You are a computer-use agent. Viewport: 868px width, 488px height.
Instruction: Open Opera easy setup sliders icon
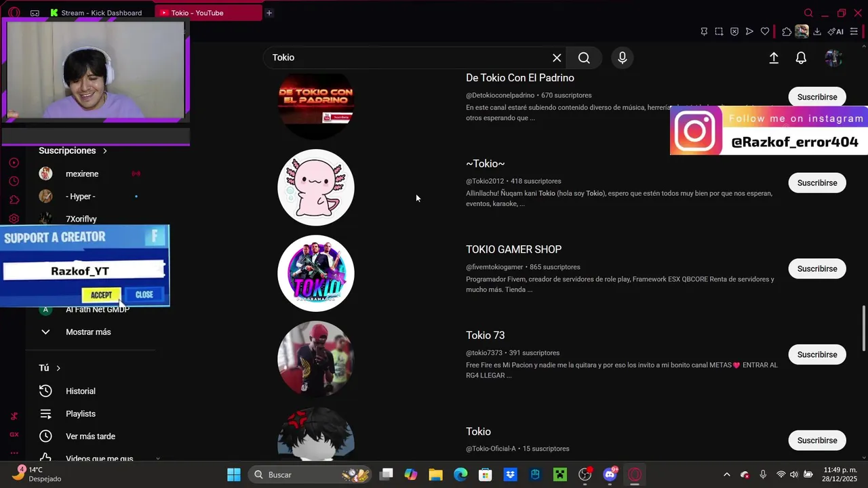[854, 31]
